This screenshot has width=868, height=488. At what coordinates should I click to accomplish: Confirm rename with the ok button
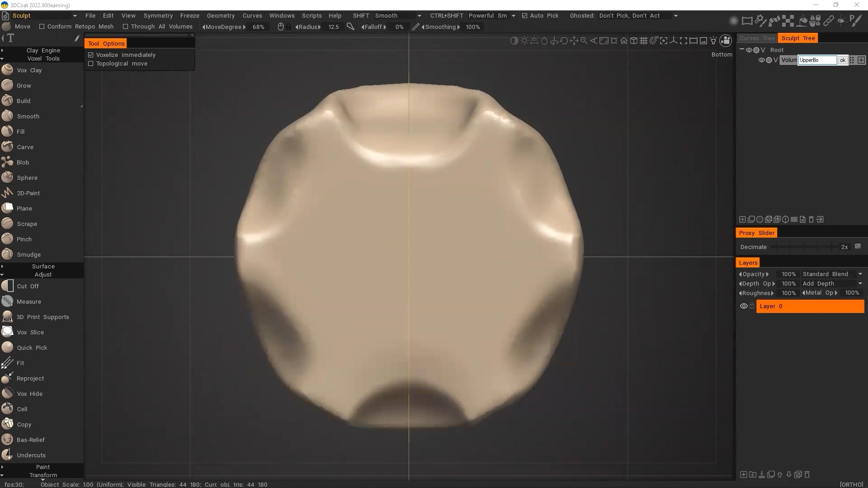[842, 60]
